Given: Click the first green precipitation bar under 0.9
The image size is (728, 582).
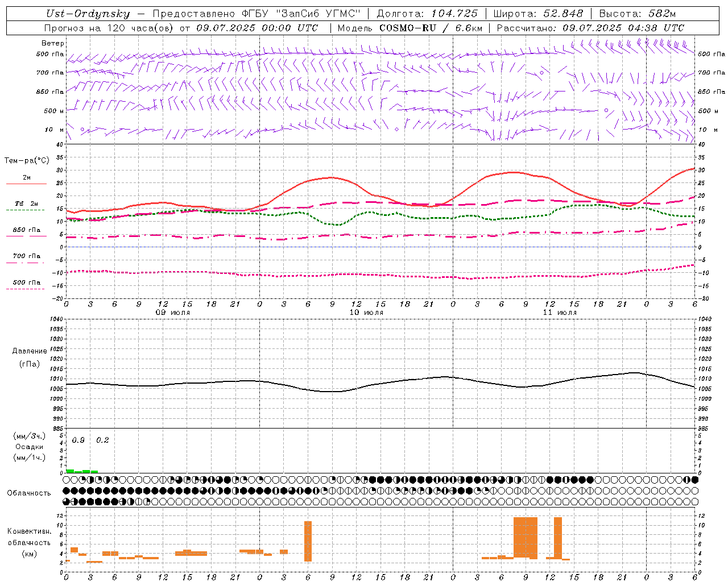Looking at the screenshot, I should [x=70, y=471].
